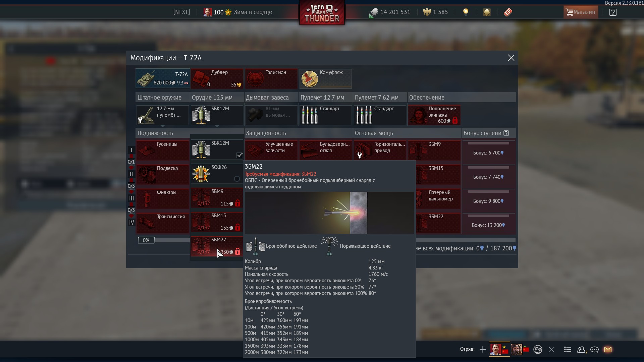The width and height of the screenshot is (644, 362).
Task: Click the Бонус ступени help icon
Action: [506, 133]
